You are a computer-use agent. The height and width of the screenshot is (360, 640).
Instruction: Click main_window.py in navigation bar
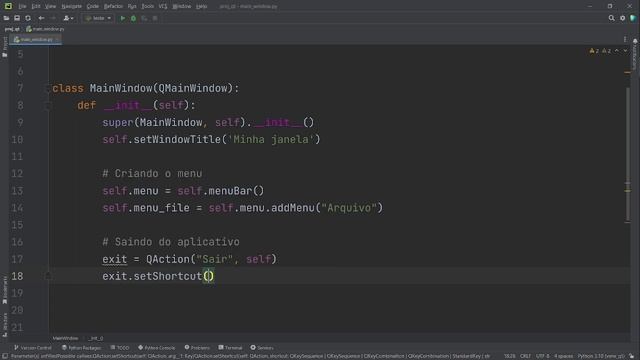[x=45, y=29]
